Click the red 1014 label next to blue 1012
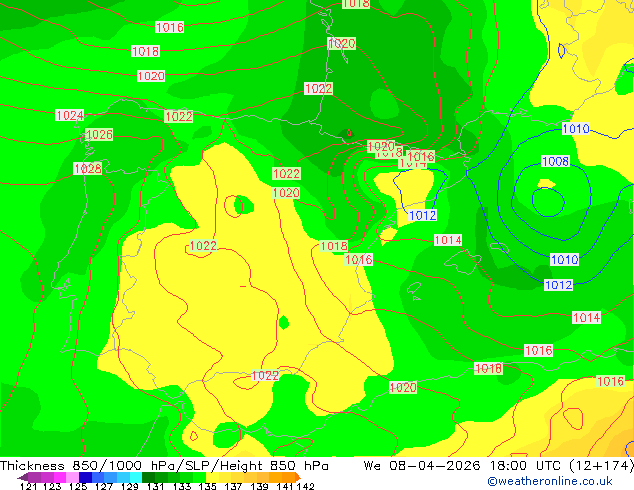 coord(448,240)
